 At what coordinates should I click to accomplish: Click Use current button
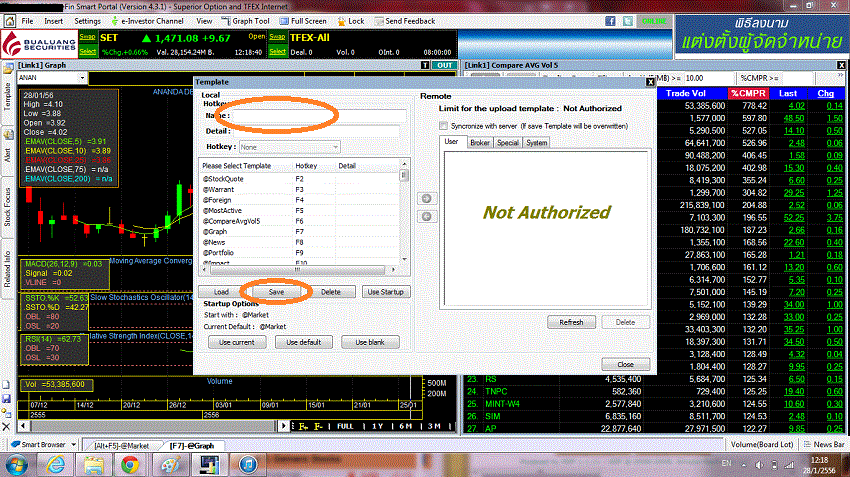(237, 342)
